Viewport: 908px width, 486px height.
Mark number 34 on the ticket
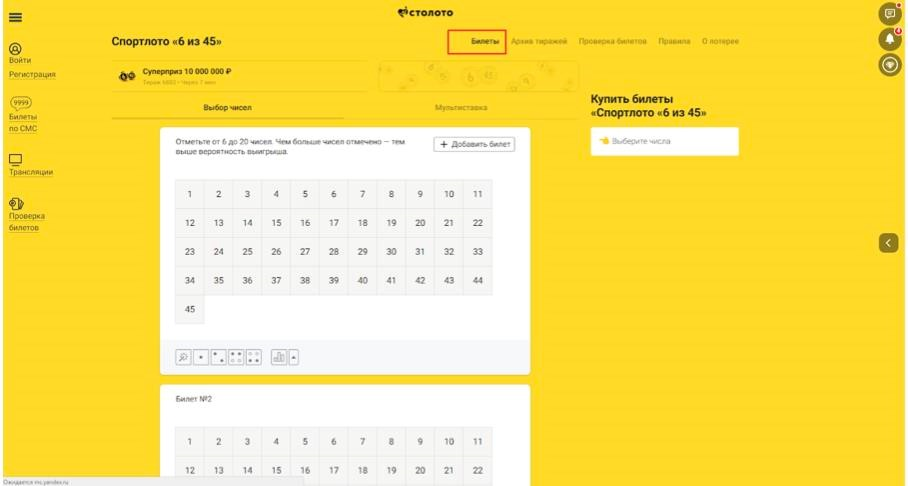point(190,280)
